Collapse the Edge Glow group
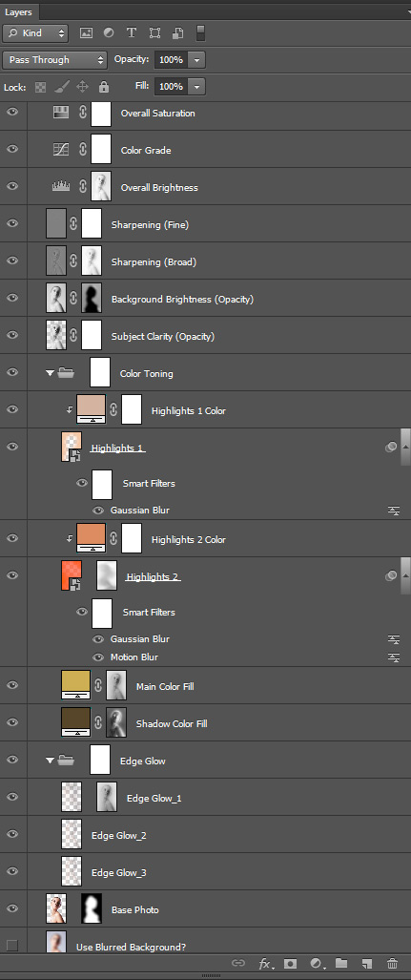The height and width of the screenshot is (980, 411). (50, 761)
